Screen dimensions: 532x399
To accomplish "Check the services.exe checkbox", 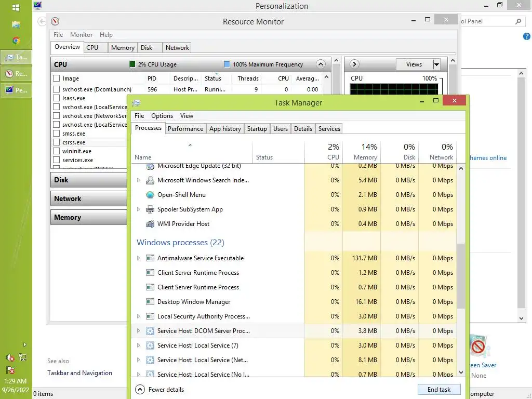I will pos(56,160).
